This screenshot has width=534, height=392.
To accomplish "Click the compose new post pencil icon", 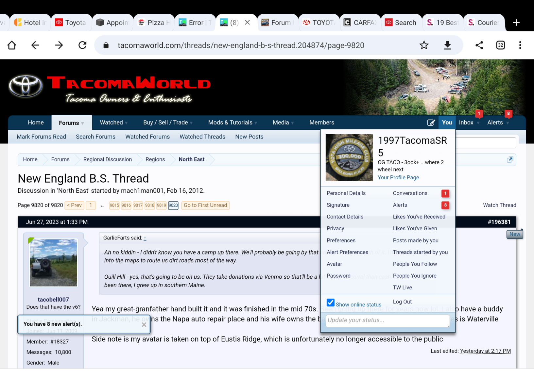I will 431,122.
